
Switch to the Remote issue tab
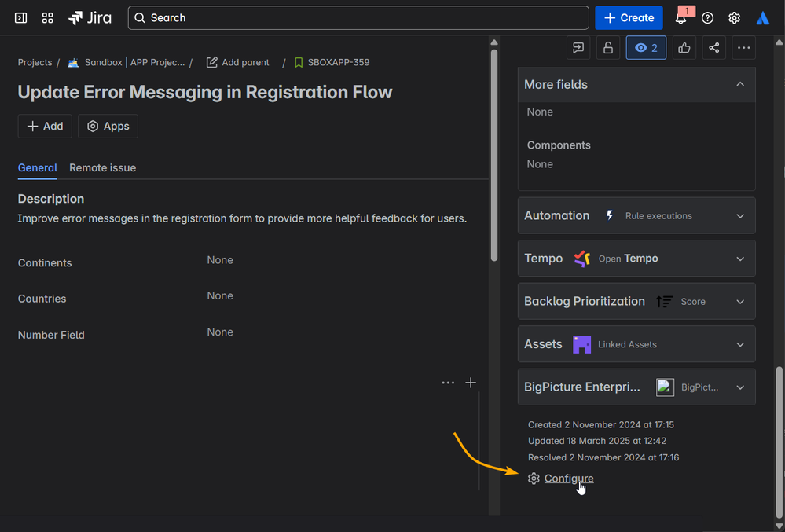click(x=102, y=167)
